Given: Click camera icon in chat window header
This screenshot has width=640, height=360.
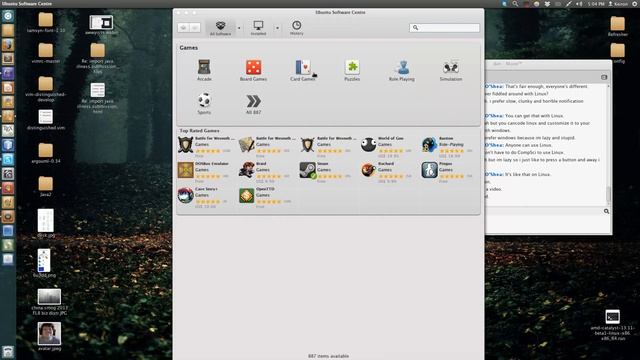Looking at the screenshot, I should [x=604, y=77].
